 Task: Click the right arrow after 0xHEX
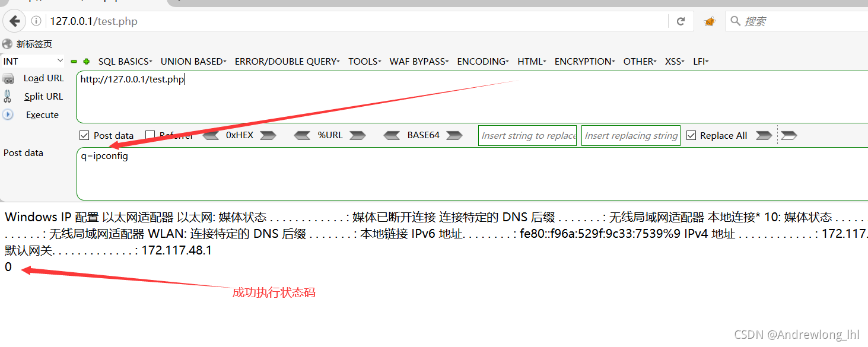pyautogui.click(x=268, y=135)
